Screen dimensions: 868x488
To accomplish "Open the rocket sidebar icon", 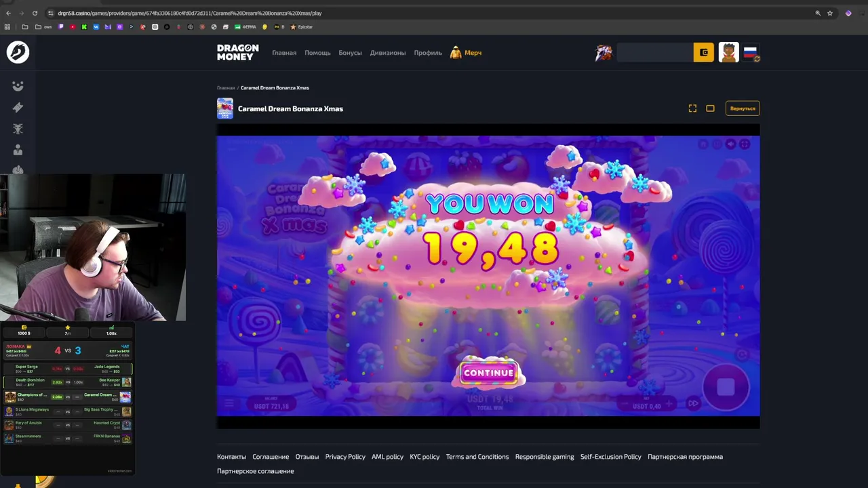I will click(x=18, y=107).
